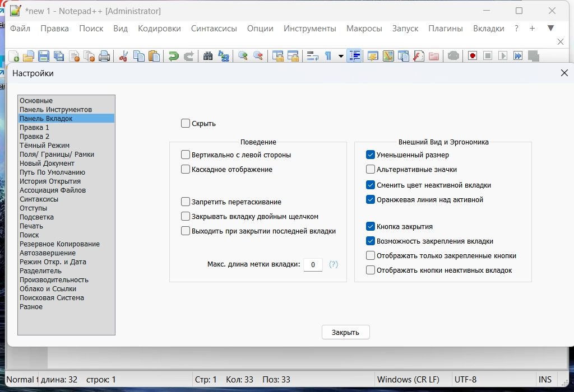Select 'Тёмный Режим' in settings list
The height and width of the screenshot is (392, 574).
tap(44, 146)
